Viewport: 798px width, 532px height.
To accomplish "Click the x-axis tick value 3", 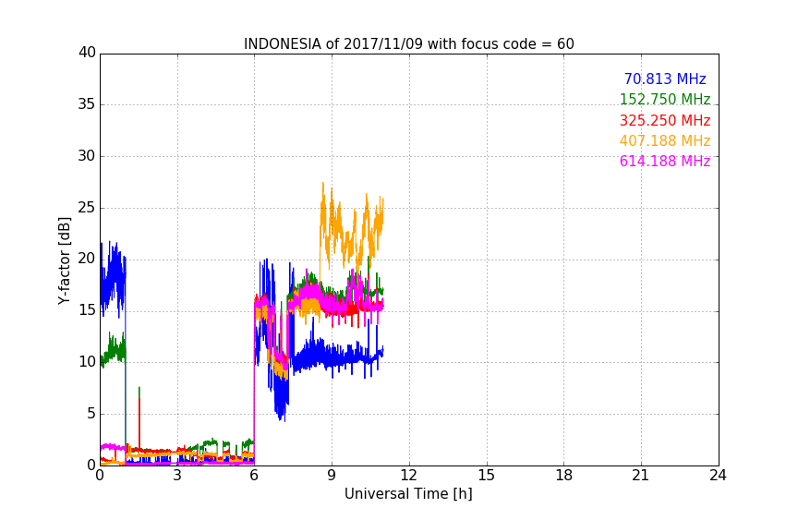I will (177, 476).
